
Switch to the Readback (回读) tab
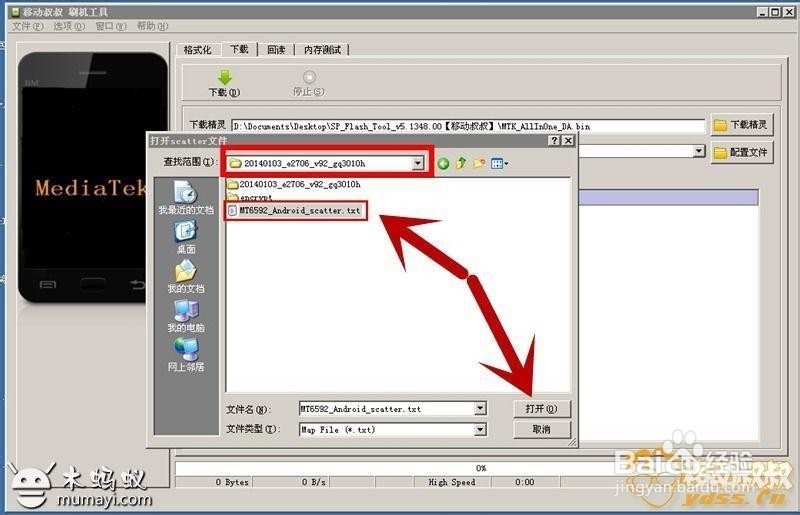click(276, 50)
